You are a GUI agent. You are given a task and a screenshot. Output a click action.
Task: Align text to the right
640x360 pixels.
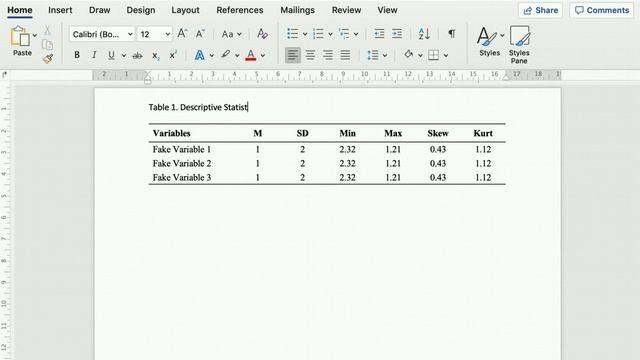tap(328, 55)
